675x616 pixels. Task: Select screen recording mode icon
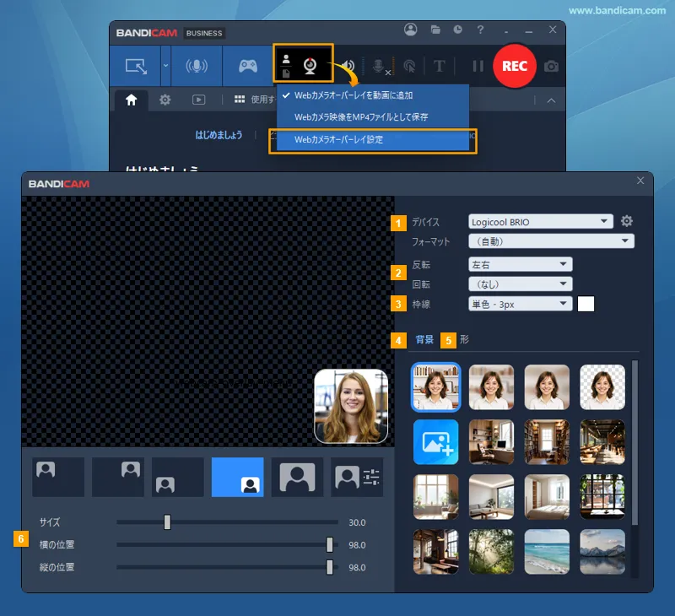tap(136, 67)
